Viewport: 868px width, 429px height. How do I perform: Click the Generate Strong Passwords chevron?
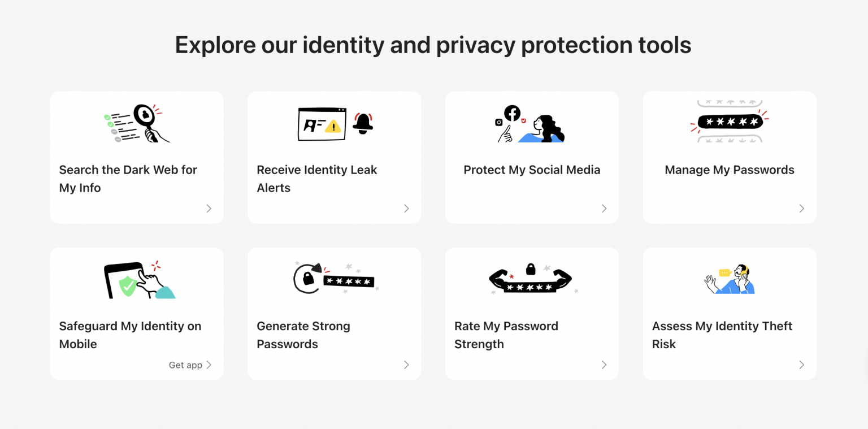point(406,365)
